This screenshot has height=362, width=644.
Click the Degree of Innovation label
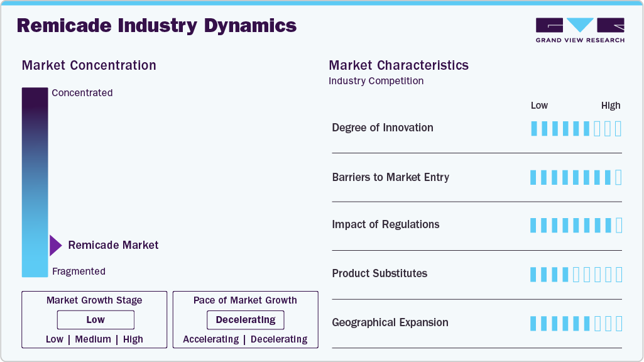(x=383, y=128)
